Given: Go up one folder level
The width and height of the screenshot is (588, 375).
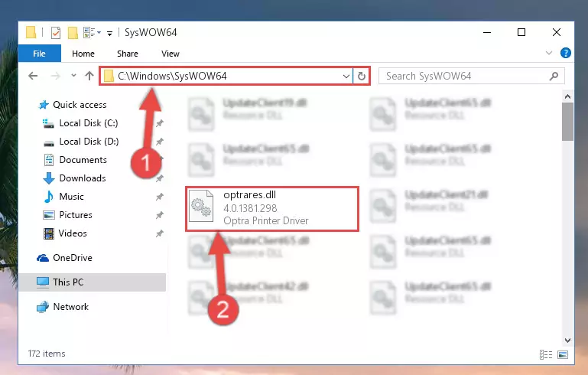Looking at the screenshot, I should (x=89, y=76).
